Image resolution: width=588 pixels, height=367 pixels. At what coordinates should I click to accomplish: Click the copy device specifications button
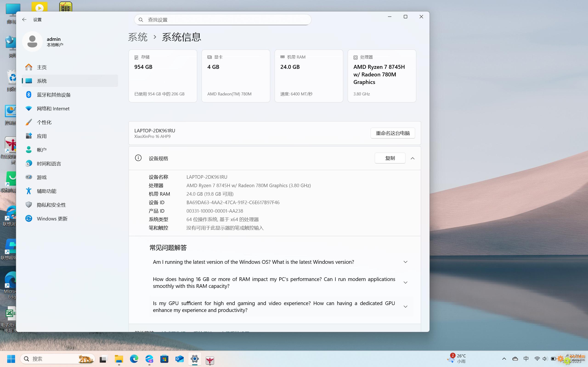pyautogui.click(x=390, y=158)
